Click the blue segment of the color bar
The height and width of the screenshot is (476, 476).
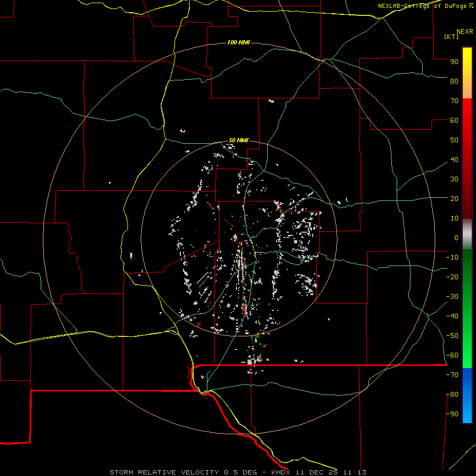tap(467, 396)
